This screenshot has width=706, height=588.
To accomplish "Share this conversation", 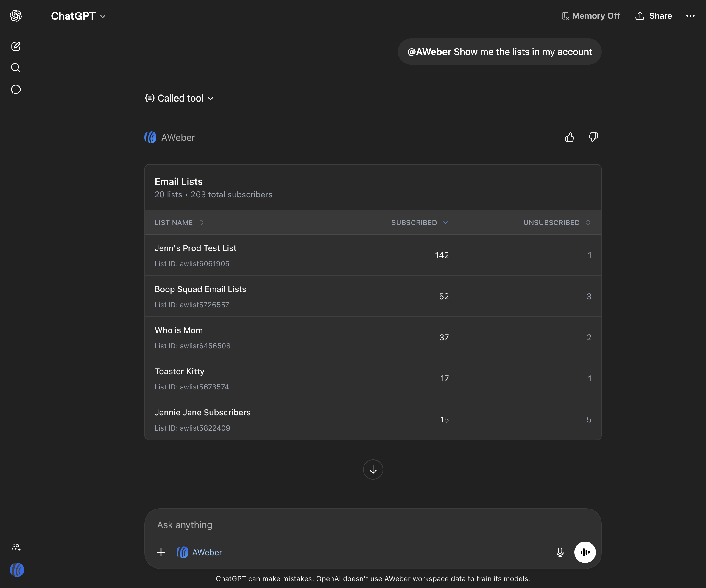I will pos(654,16).
